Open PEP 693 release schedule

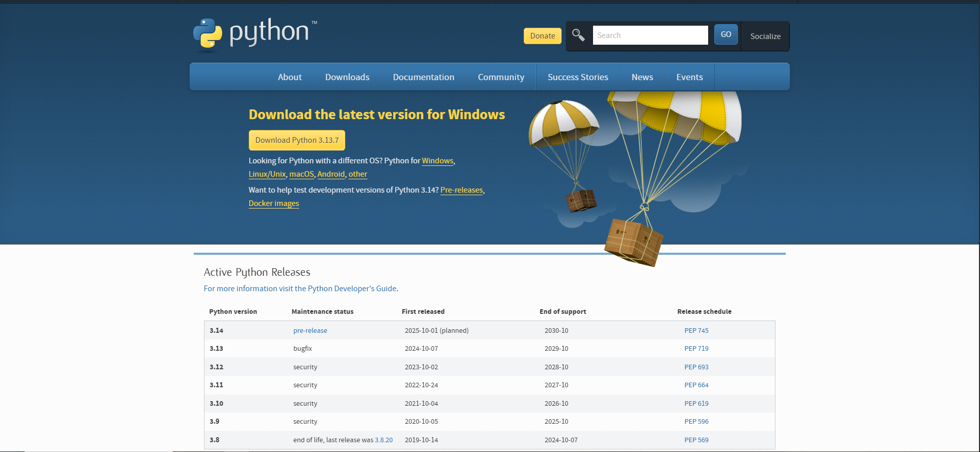(696, 367)
